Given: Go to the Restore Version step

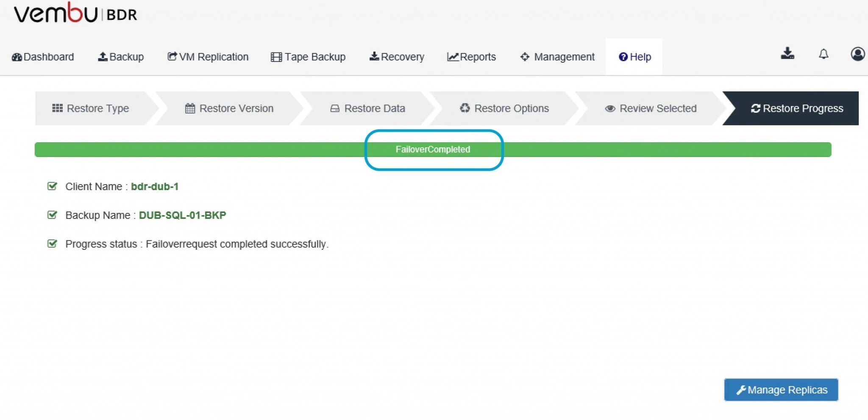Looking at the screenshot, I should pos(229,108).
